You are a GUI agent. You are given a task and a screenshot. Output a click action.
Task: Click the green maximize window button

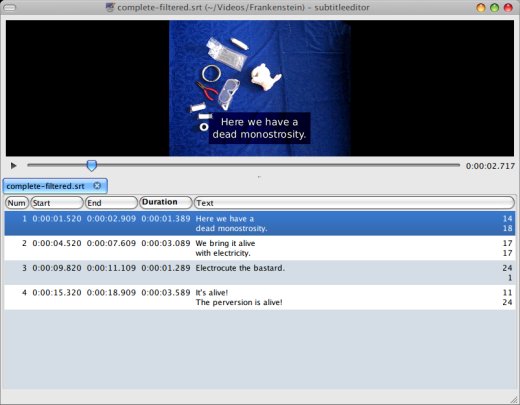pos(494,7)
